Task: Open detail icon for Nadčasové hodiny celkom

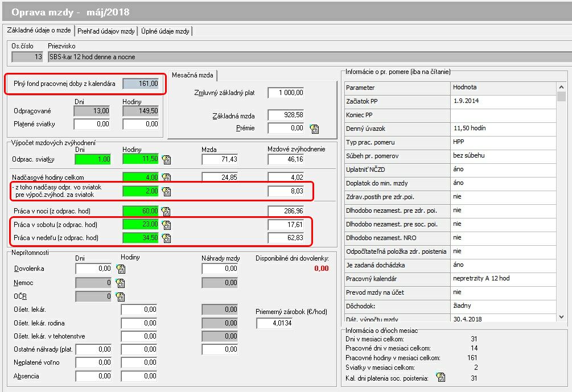Action: tap(166, 177)
